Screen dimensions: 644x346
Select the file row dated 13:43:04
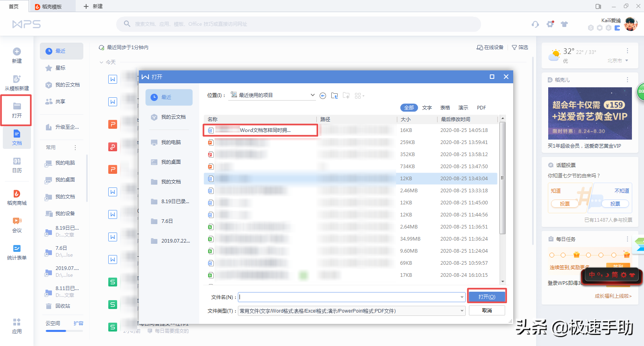point(350,179)
